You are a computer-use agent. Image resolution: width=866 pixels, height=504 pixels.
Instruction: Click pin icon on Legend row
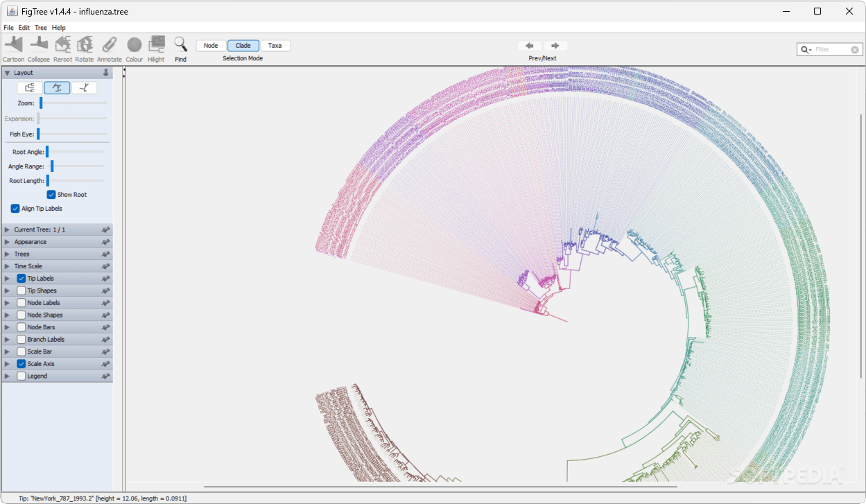(x=106, y=376)
